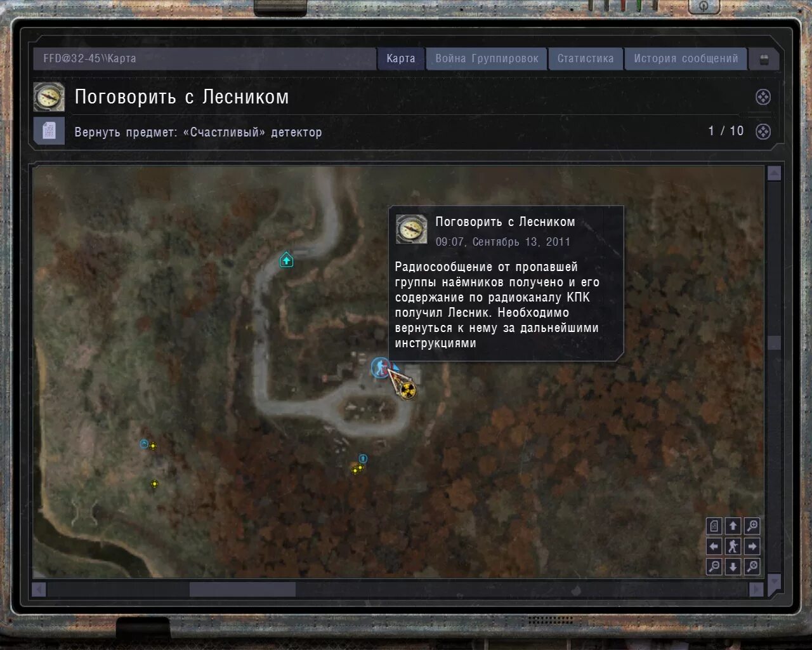Click the compass icon beside the quest title
The image size is (812, 650).
(x=49, y=96)
